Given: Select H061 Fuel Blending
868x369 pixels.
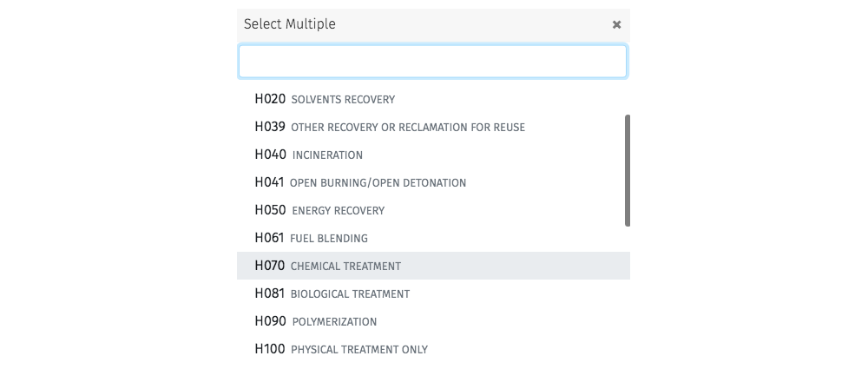Looking at the screenshot, I should click(x=433, y=238).
